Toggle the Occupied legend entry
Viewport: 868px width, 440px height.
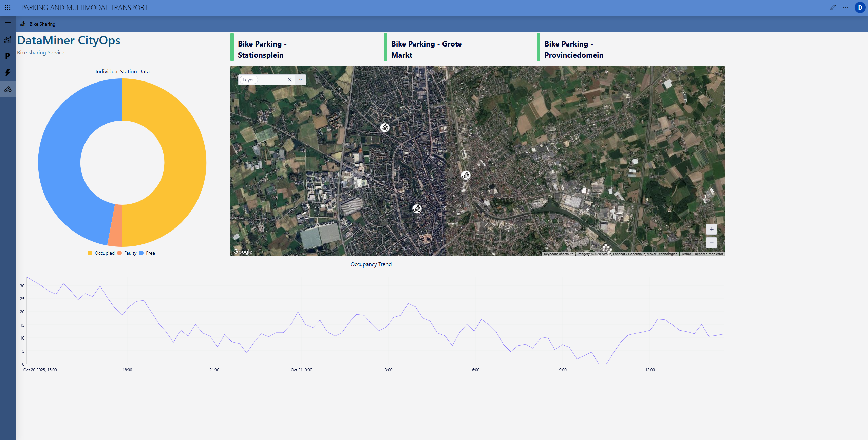point(101,253)
